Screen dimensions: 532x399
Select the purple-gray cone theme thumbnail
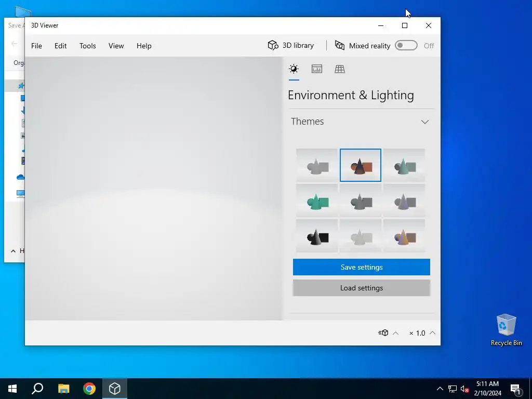[x=404, y=201]
